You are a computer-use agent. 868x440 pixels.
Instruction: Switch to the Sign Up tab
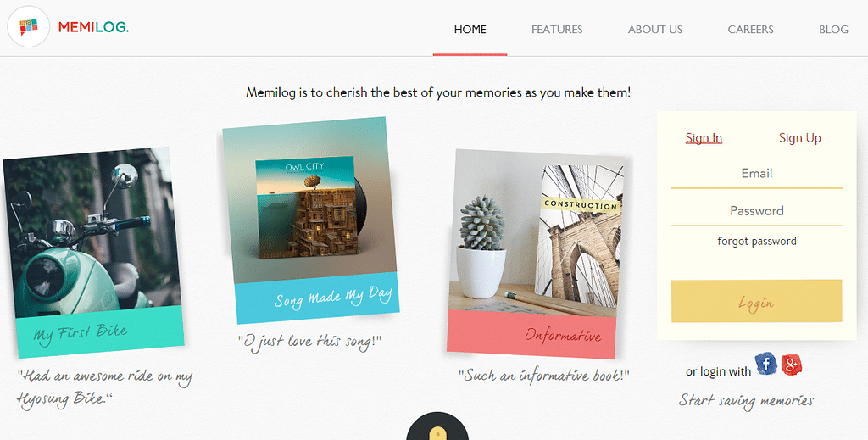800,138
